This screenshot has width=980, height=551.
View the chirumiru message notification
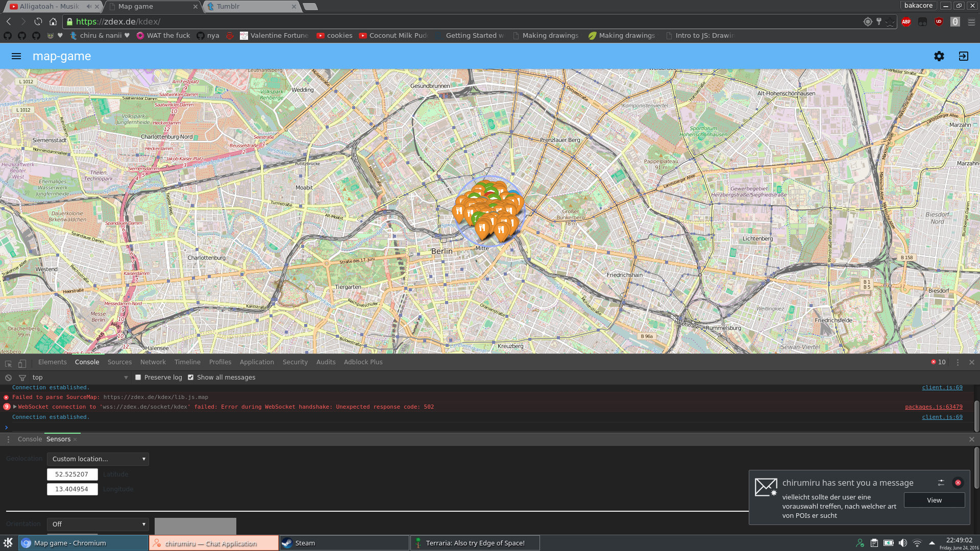[934, 500]
